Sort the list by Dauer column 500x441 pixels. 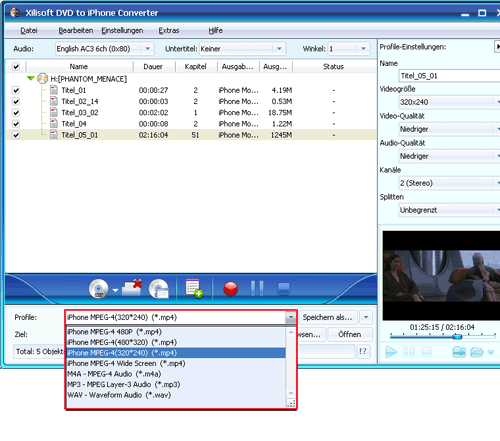click(x=153, y=67)
